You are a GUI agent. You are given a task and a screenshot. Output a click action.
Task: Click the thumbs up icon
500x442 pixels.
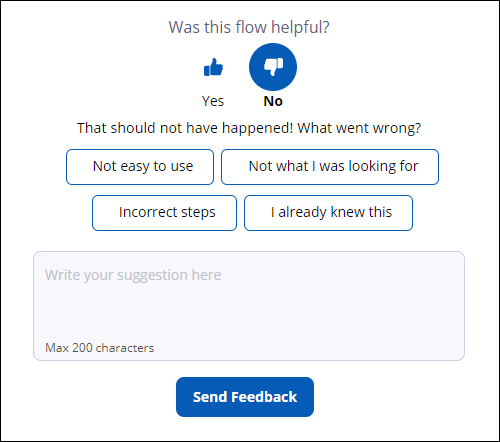click(213, 67)
